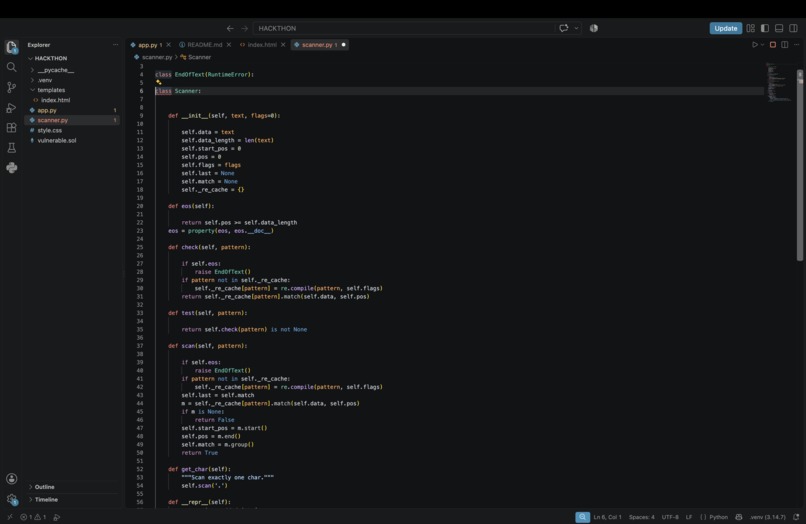Click the debug launch status icon

57,517
